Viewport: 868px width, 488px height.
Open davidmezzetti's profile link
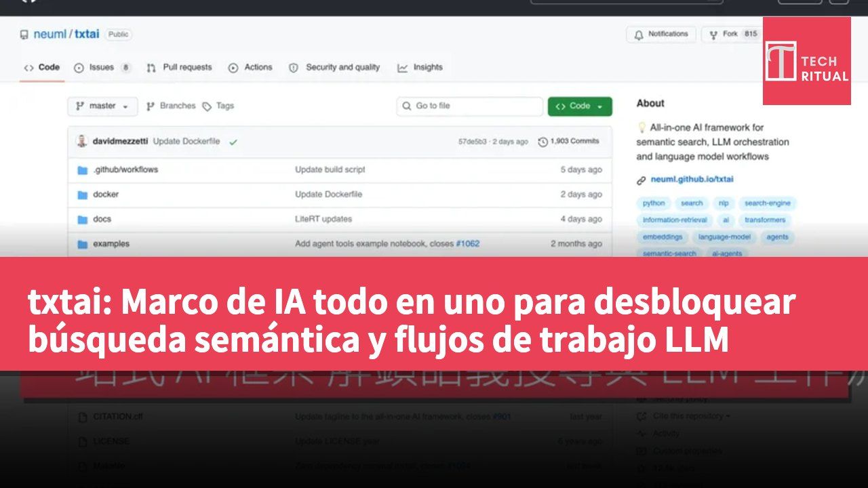click(120, 141)
